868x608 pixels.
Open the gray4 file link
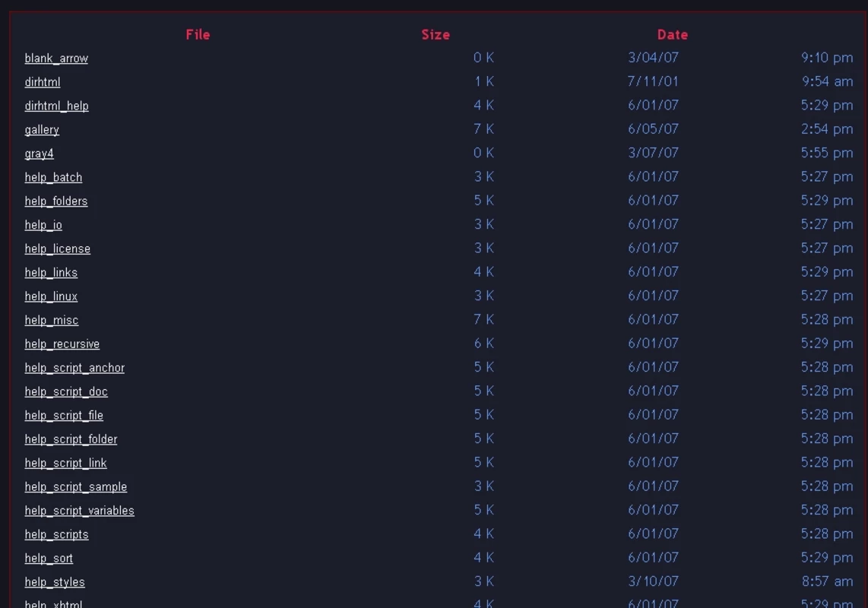[40, 154]
